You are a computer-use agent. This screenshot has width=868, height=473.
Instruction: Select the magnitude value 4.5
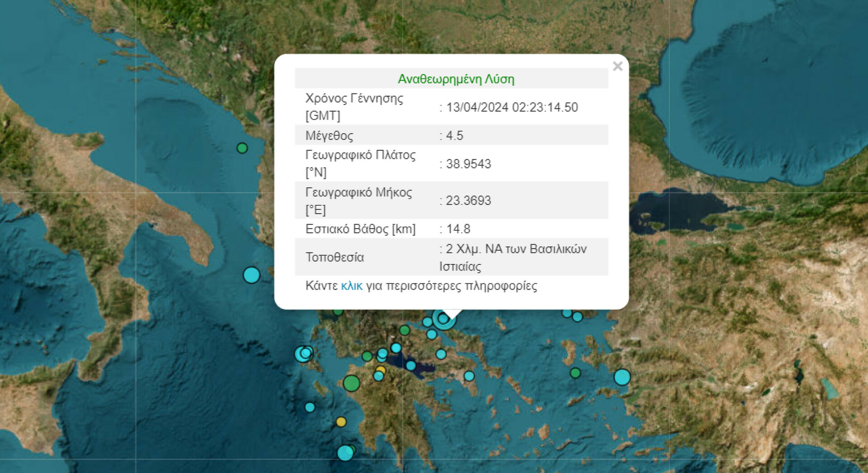[x=454, y=136]
